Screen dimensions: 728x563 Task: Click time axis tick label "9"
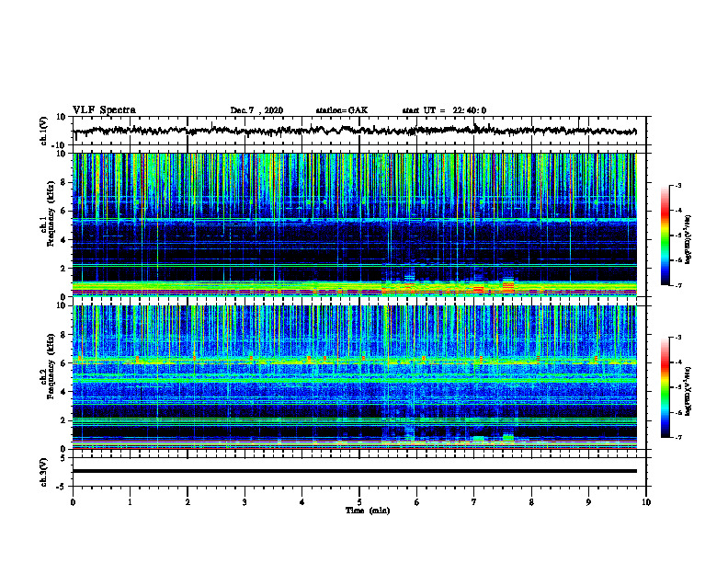pos(588,502)
